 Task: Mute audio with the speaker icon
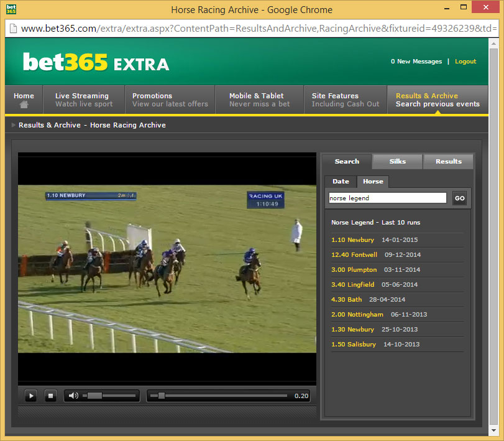tap(73, 396)
